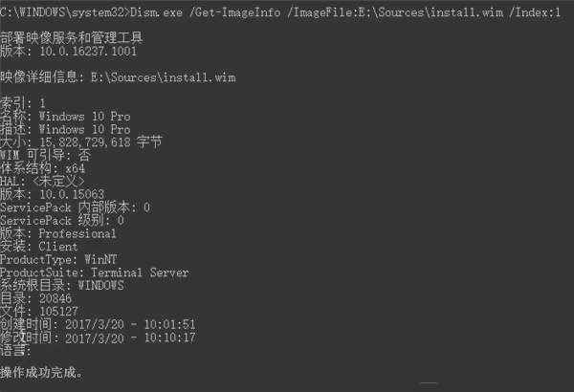
Task: Click the ProductType WinNT line
Action: pyautogui.click(x=58, y=259)
